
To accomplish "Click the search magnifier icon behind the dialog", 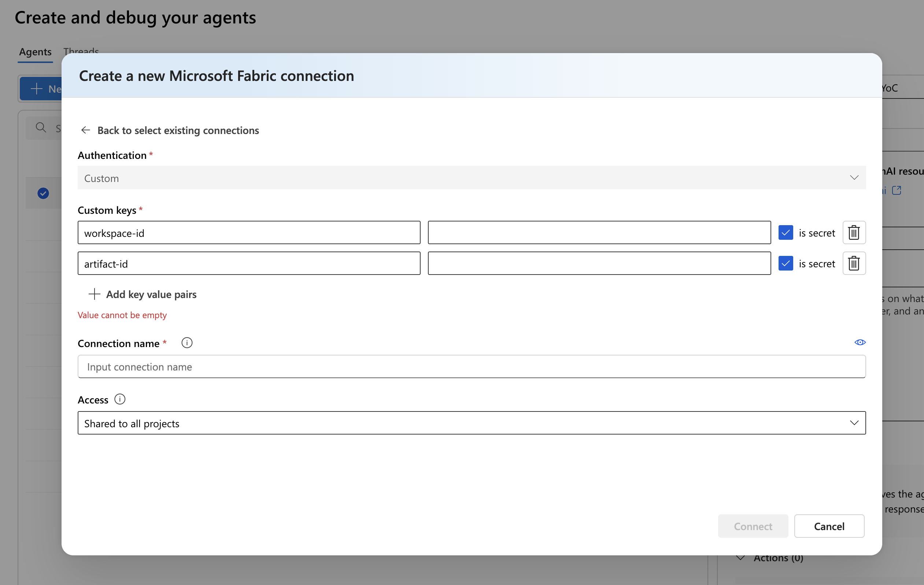I will point(41,128).
